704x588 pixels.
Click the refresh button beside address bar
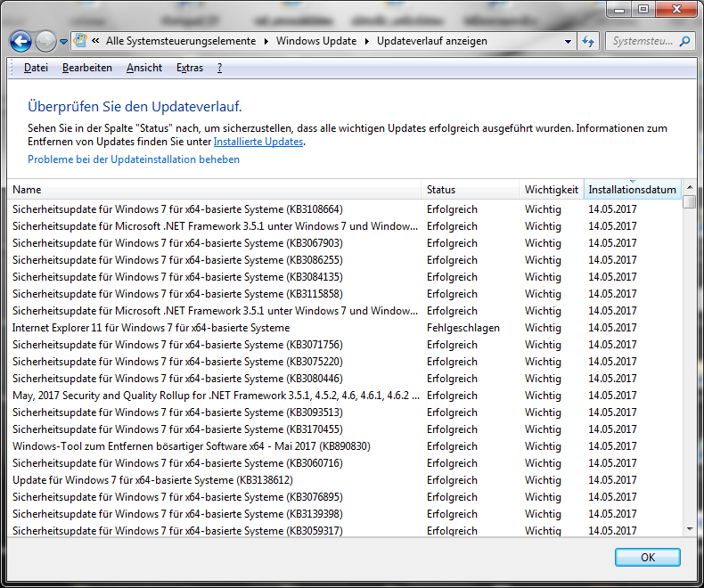coord(588,41)
